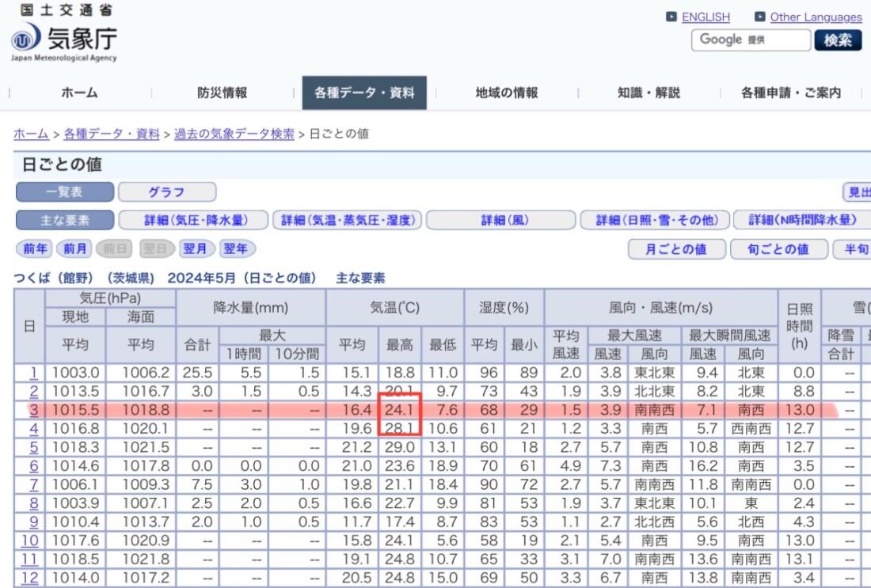Open the Other Languages link
This screenshot has width=871, height=588.
(x=816, y=17)
